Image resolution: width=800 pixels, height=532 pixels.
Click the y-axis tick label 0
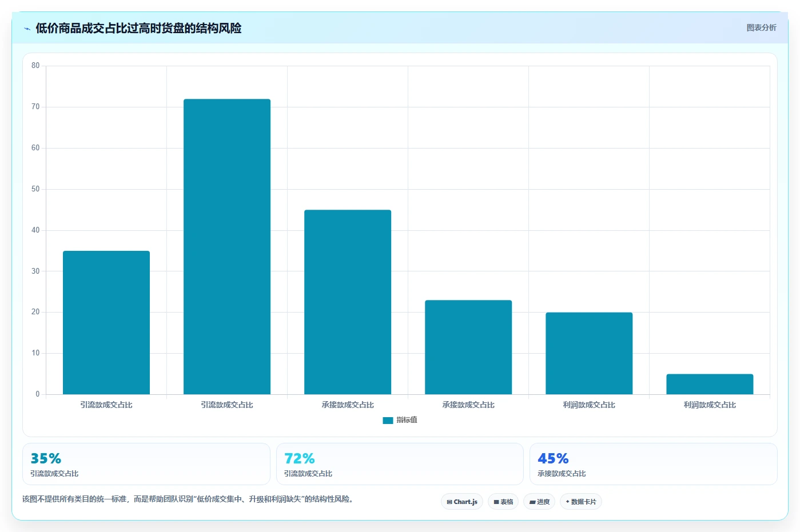pos(38,394)
